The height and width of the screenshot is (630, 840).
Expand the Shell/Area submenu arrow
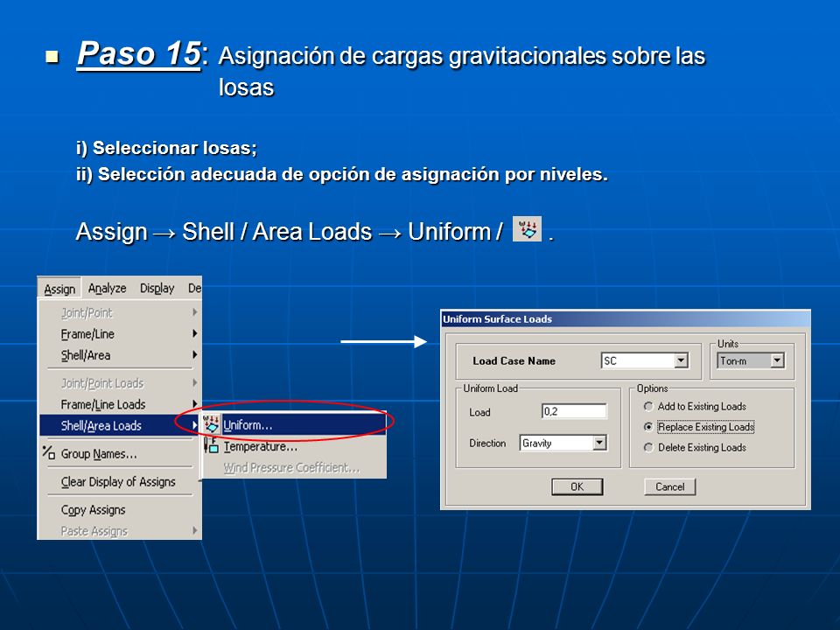195,354
